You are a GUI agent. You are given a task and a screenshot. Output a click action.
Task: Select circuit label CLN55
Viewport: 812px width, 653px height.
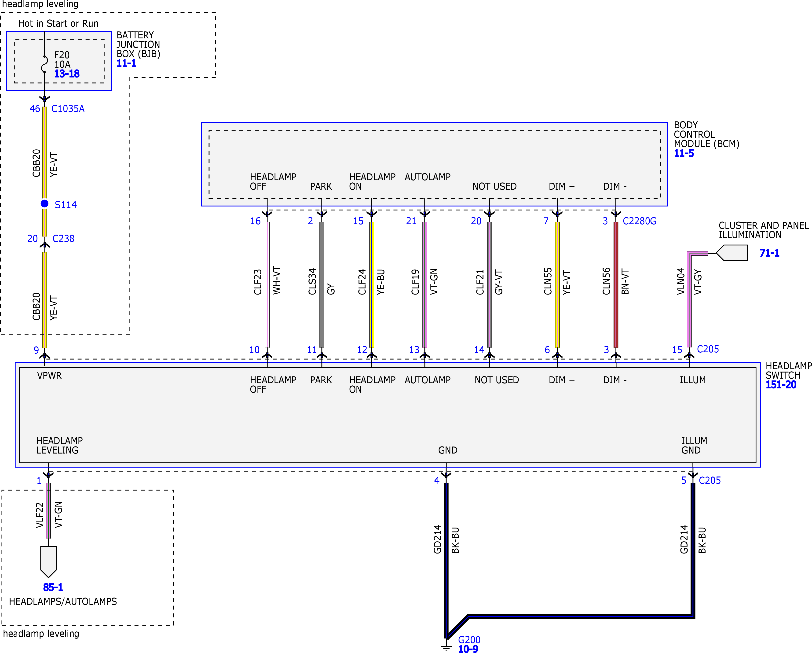click(x=548, y=281)
